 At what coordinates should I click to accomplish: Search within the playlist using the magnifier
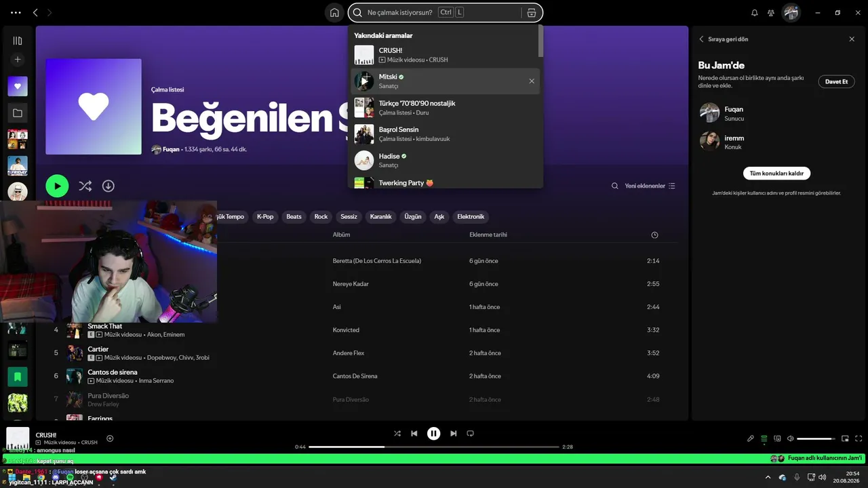click(x=615, y=186)
